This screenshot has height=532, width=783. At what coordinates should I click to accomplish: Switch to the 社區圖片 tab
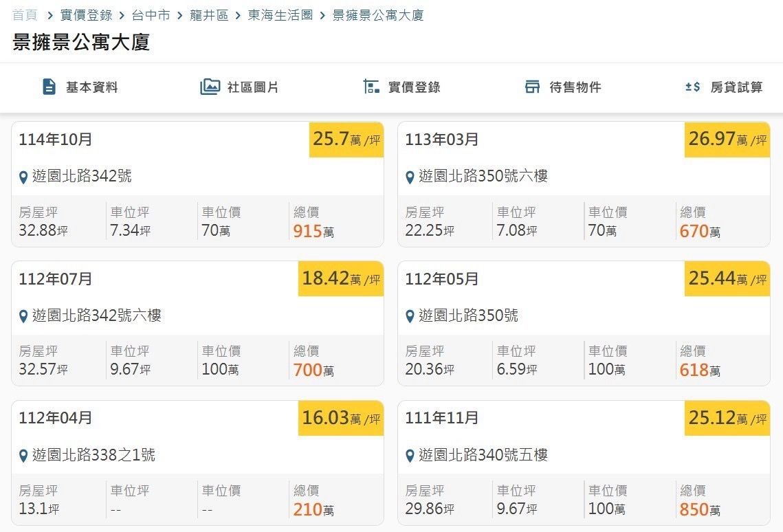pyautogui.click(x=253, y=87)
